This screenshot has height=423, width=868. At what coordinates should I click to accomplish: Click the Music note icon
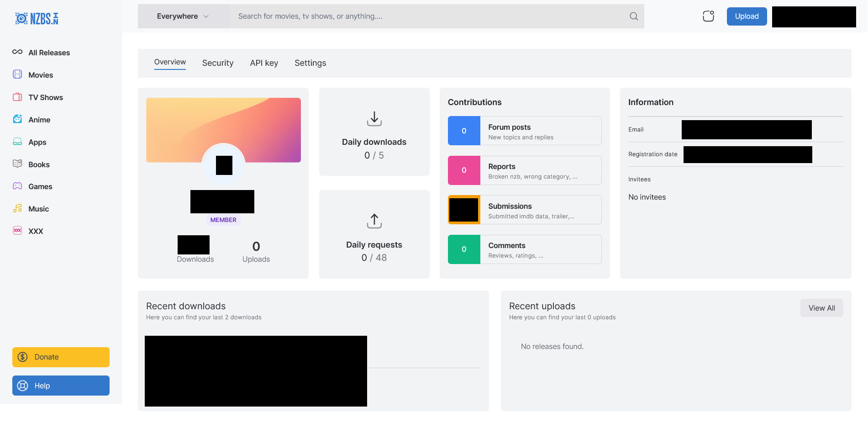17,208
